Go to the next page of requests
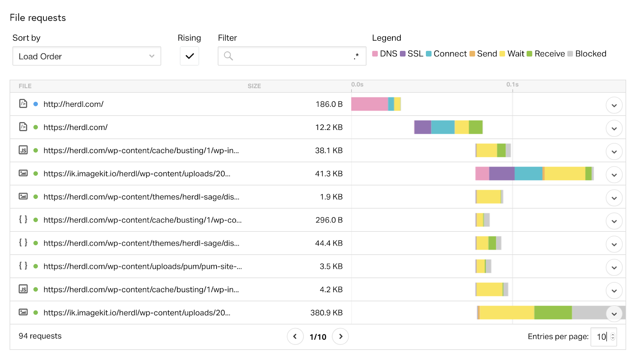Viewport: 638px width, 364px height. click(x=341, y=336)
